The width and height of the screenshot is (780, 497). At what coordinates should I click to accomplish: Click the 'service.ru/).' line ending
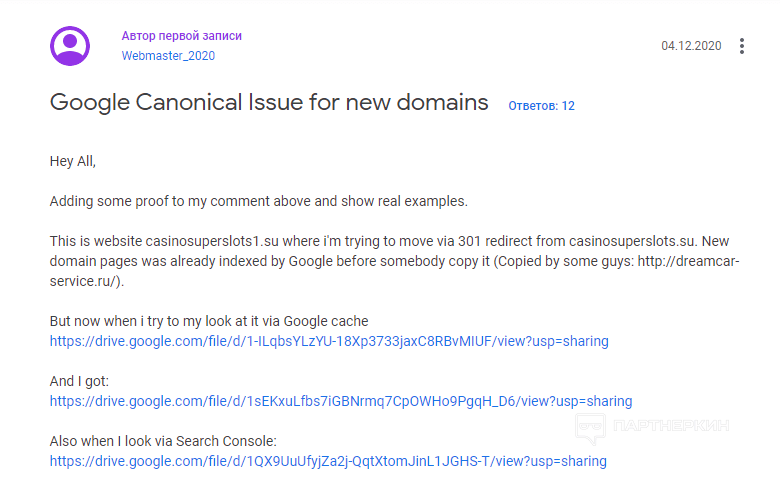(x=87, y=281)
